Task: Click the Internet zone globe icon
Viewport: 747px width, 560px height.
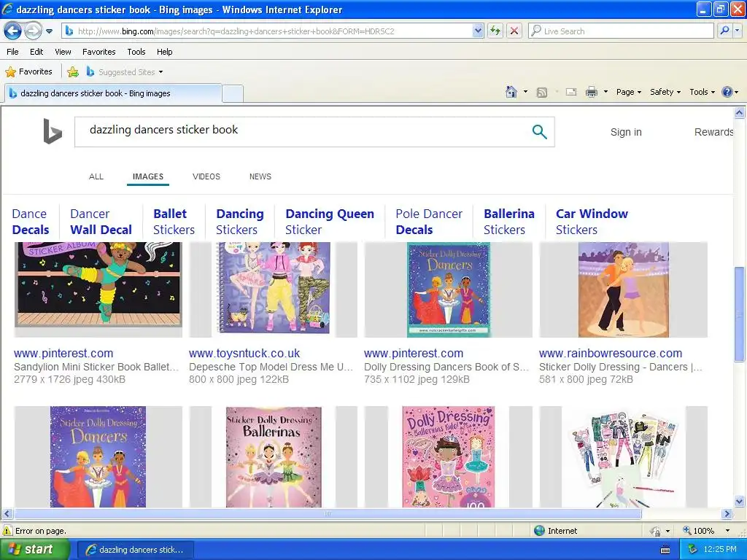Action: point(539,531)
